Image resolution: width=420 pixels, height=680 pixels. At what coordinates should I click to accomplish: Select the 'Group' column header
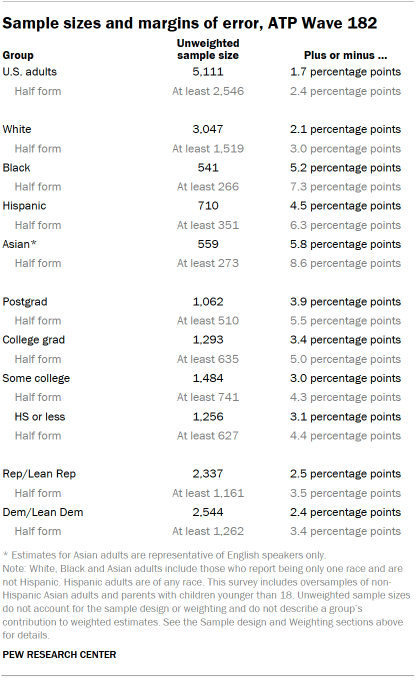tap(18, 56)
